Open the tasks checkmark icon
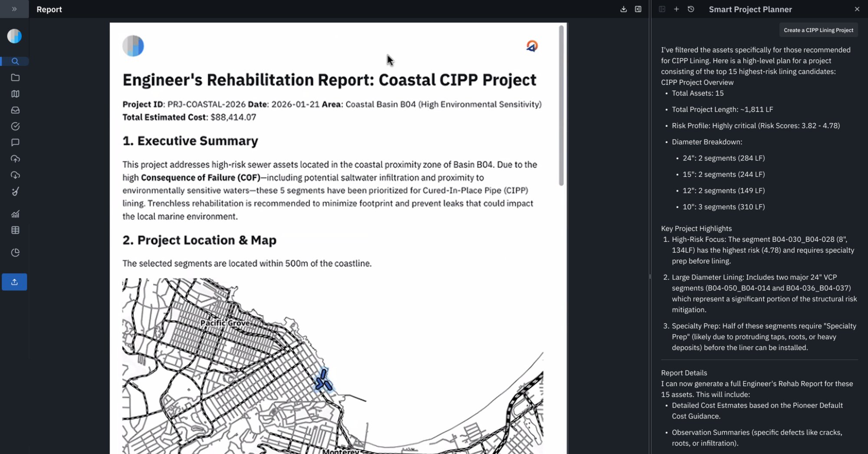 coord(15,126)
